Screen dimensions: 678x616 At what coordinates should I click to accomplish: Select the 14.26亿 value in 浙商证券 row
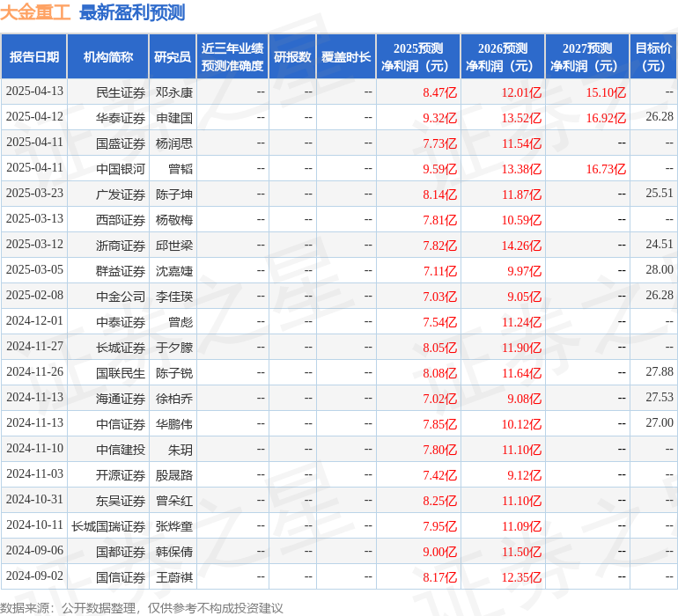[521, 245]
